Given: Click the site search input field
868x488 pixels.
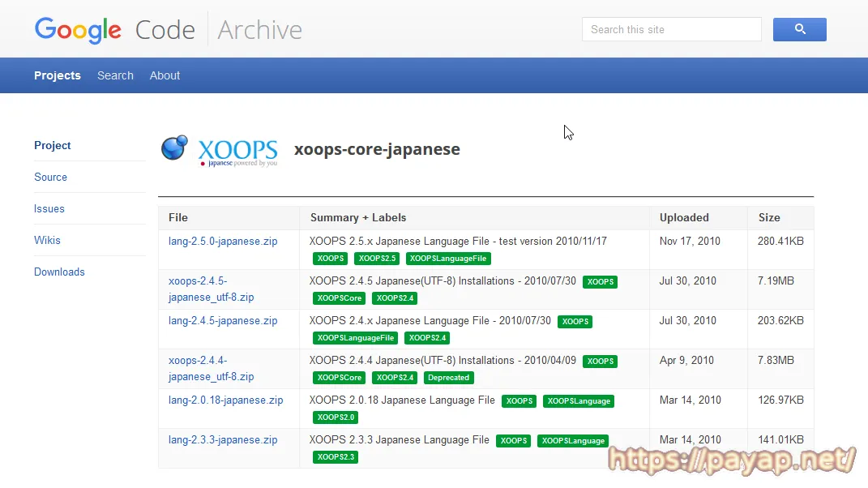Looking at the screenshot, I should (x=671, y=29).
